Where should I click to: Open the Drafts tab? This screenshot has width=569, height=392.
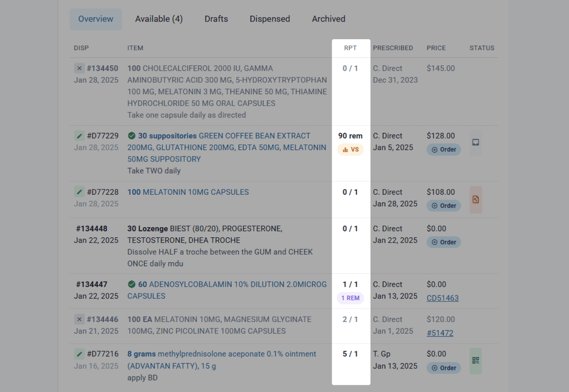coord(216,19)
